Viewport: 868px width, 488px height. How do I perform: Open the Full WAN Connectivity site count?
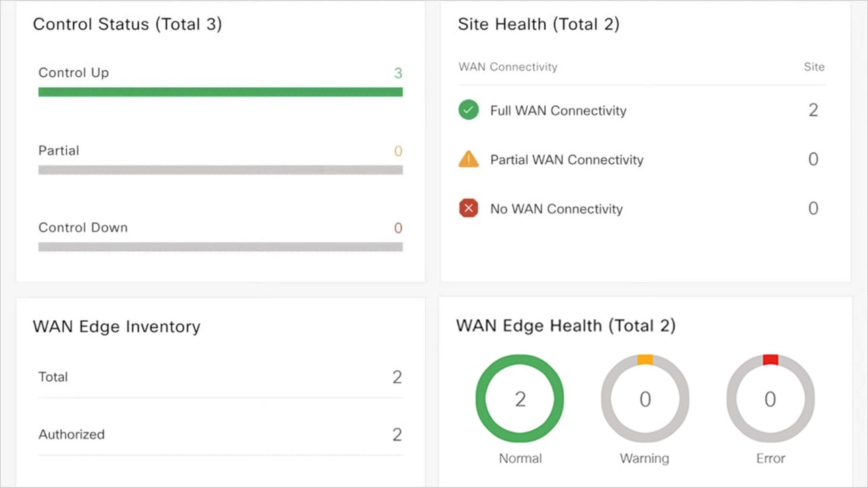point(813,110)
